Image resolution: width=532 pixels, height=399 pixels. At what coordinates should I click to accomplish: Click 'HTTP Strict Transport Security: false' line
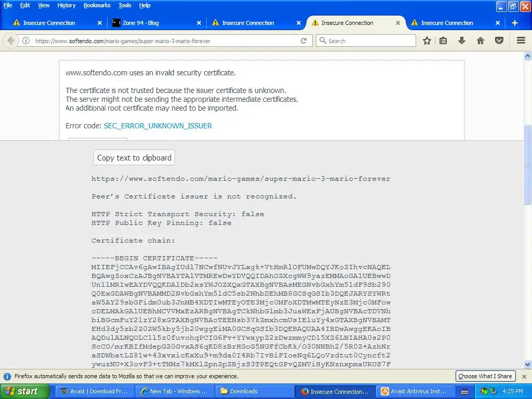point(178,214)
